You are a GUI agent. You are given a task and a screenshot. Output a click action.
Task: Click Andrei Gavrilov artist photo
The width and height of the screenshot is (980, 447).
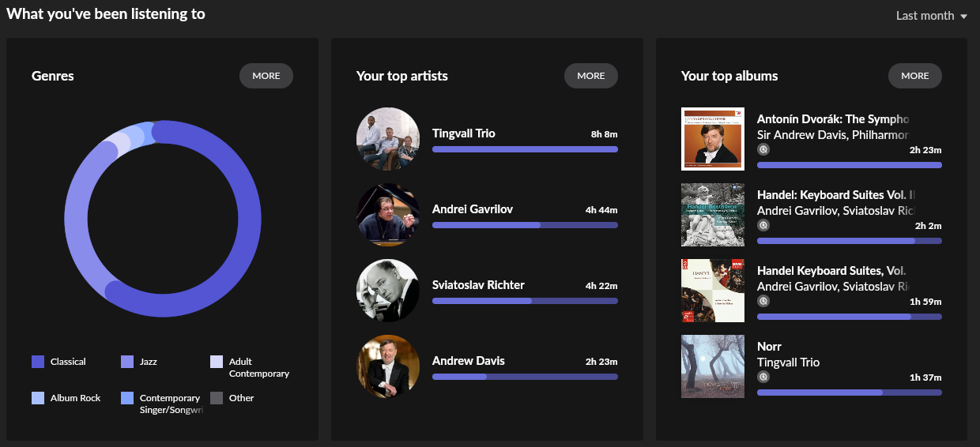click(x=388, y=215)
